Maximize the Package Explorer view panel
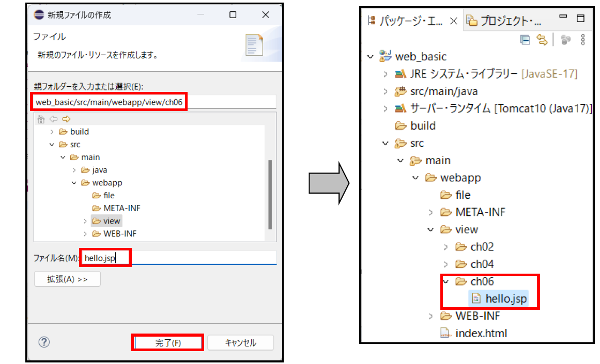This screenshot has height=364, width=600. pyautogui.click(x=580, y=19)
